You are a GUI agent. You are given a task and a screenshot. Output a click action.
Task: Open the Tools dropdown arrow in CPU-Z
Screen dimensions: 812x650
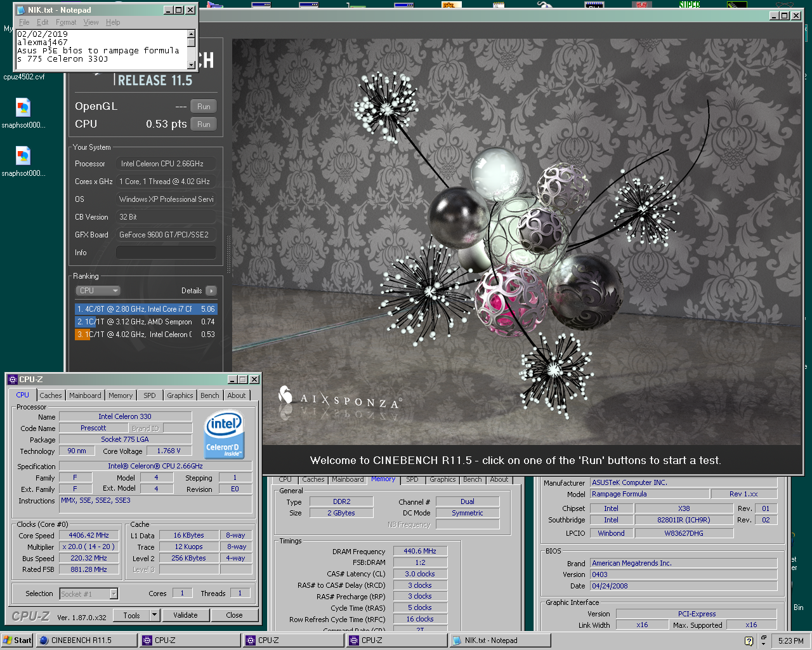(154, 615)
